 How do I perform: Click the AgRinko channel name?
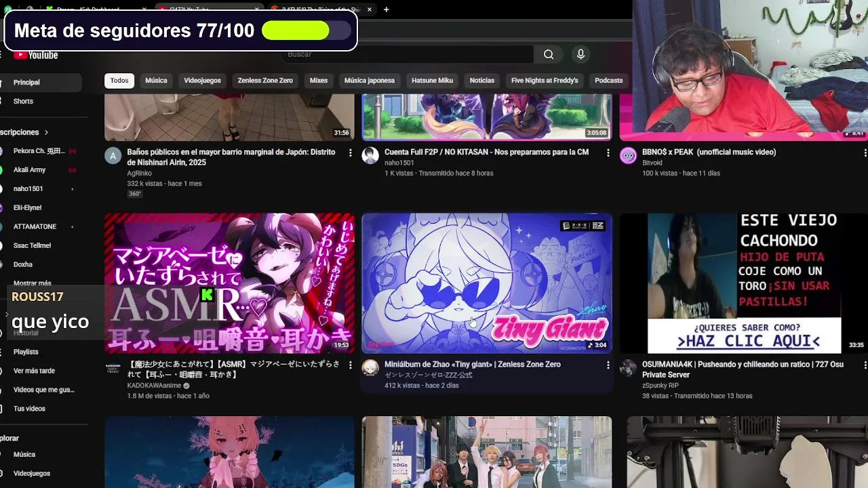point(139,173)
